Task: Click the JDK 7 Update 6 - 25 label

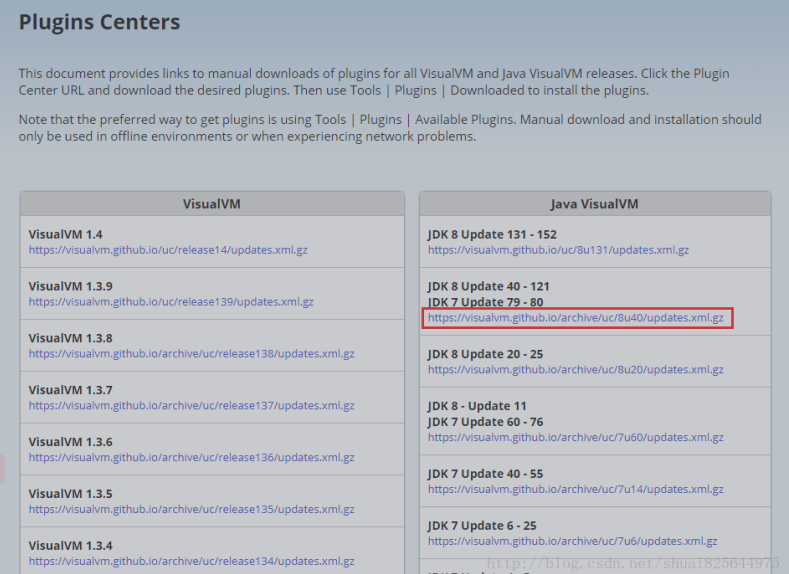Action: tap(482, 526)
